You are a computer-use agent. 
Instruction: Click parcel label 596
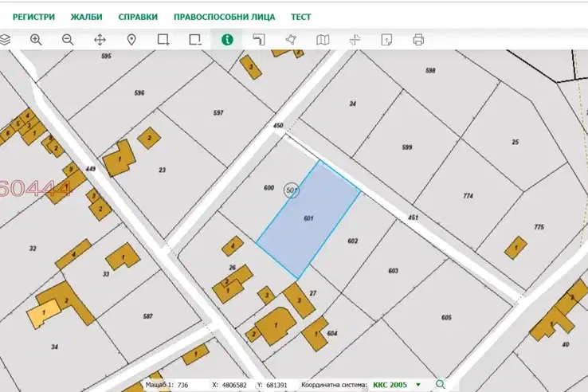139,92
